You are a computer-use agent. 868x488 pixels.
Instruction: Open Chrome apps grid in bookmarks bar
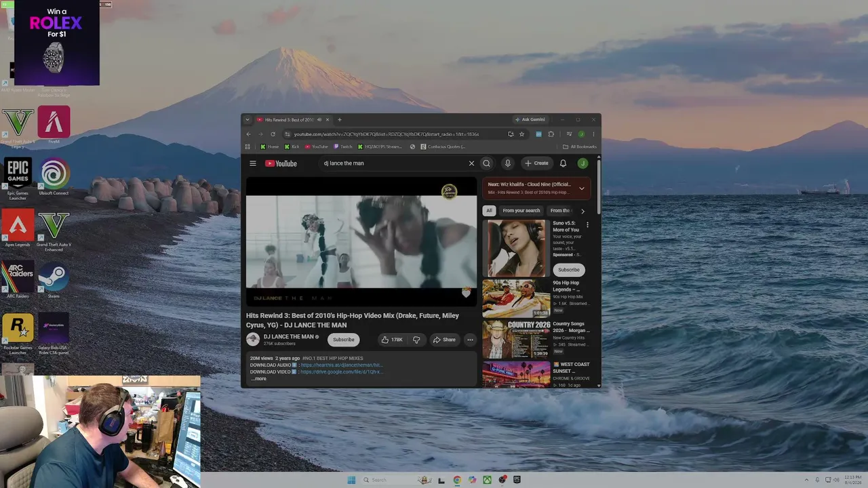pos(248,146)
